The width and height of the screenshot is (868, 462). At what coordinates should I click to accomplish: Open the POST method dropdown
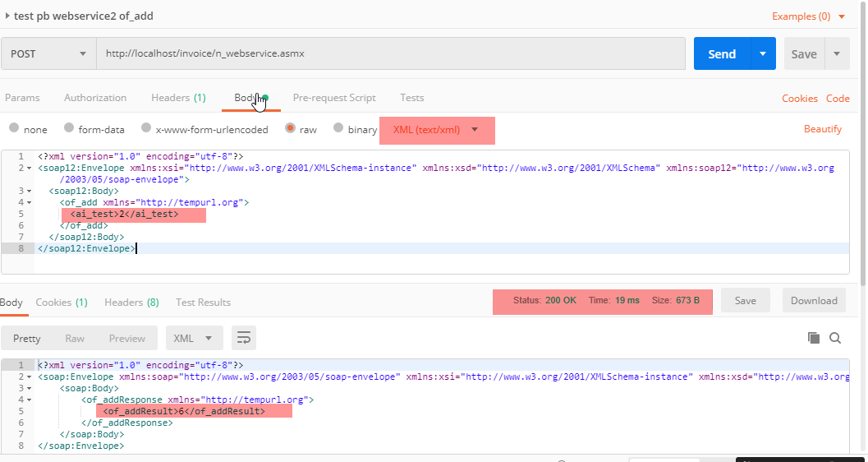click(48, 54)
